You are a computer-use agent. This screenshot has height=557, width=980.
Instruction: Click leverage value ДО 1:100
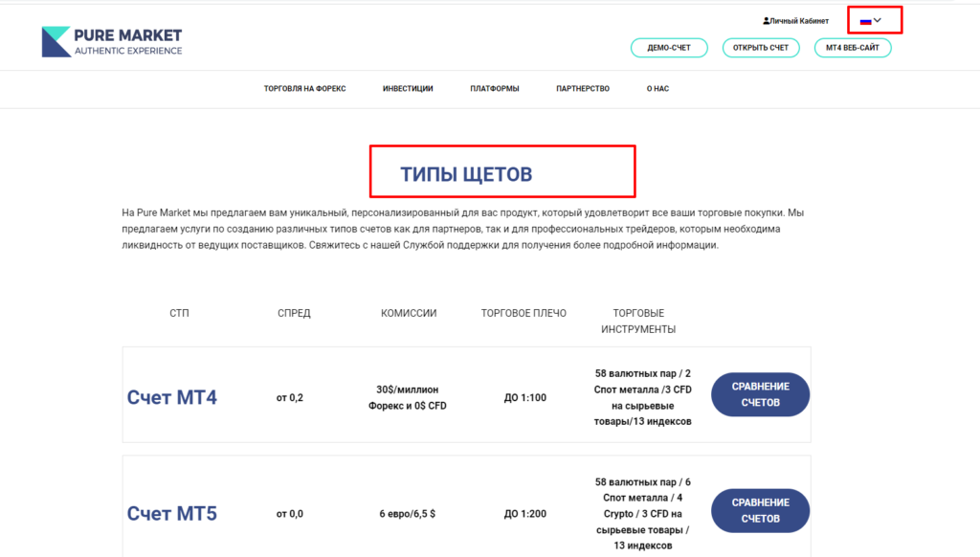click(x=525, y=397)
